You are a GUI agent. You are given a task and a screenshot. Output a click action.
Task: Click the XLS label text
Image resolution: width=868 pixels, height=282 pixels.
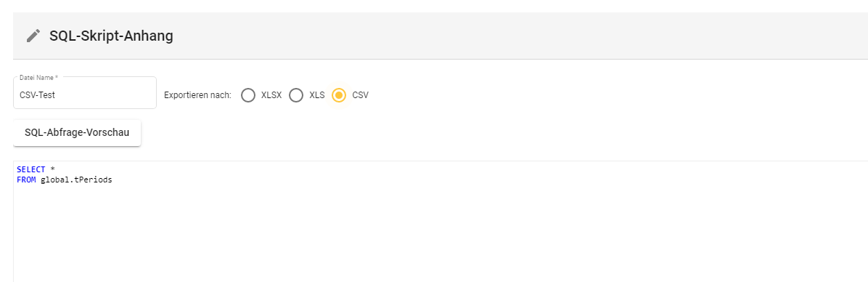(x=316, y=95)
